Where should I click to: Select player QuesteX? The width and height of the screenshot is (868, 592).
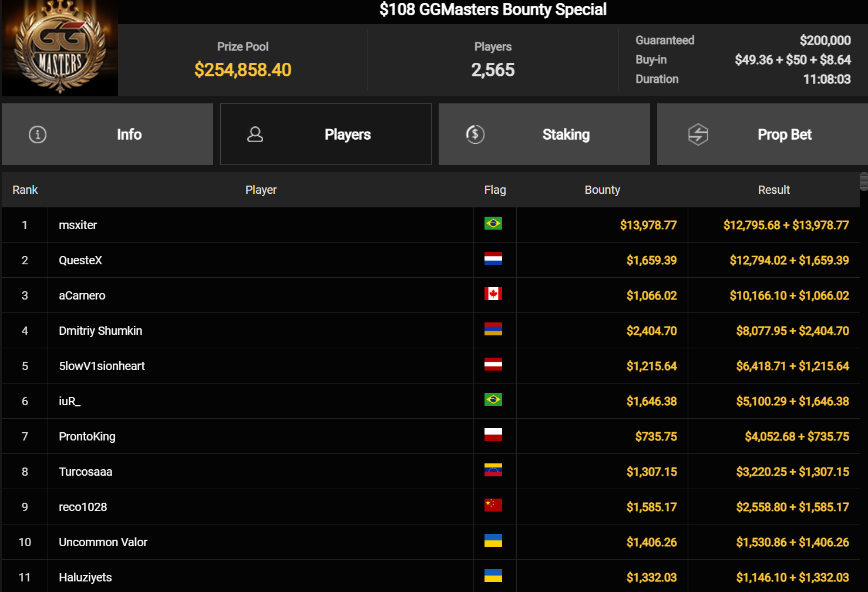coord(80,260)
